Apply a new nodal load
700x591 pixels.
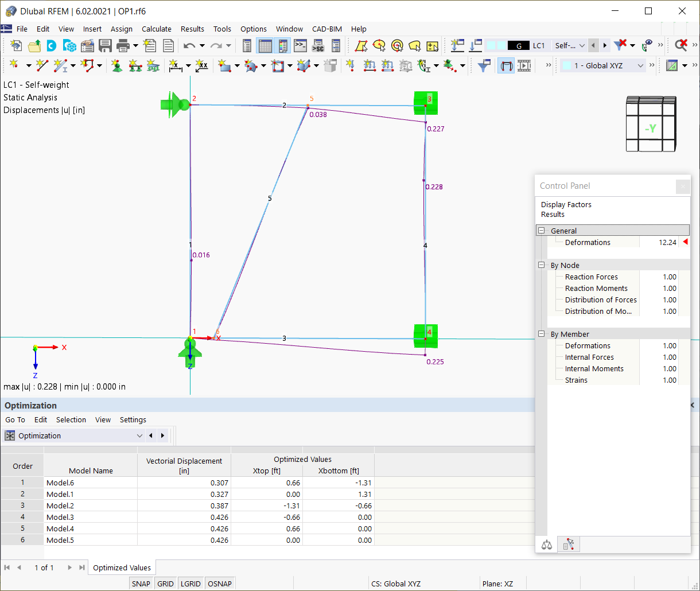pos(351,66)
